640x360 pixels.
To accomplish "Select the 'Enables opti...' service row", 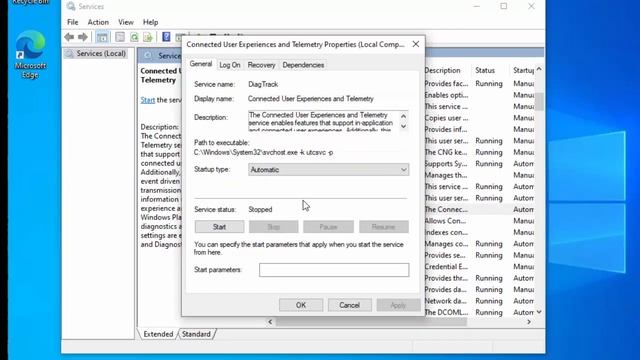I will pos(480,95).
